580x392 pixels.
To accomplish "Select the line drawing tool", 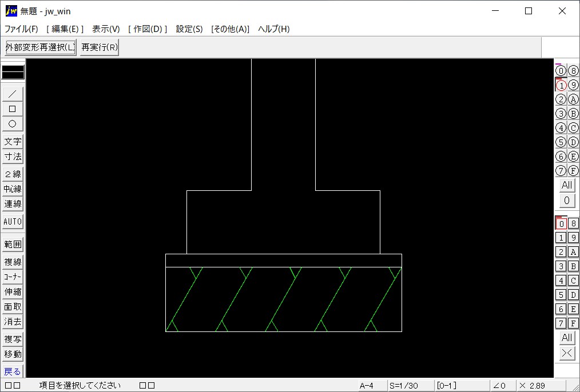I will pyautogui.click(x=13, y=94).
